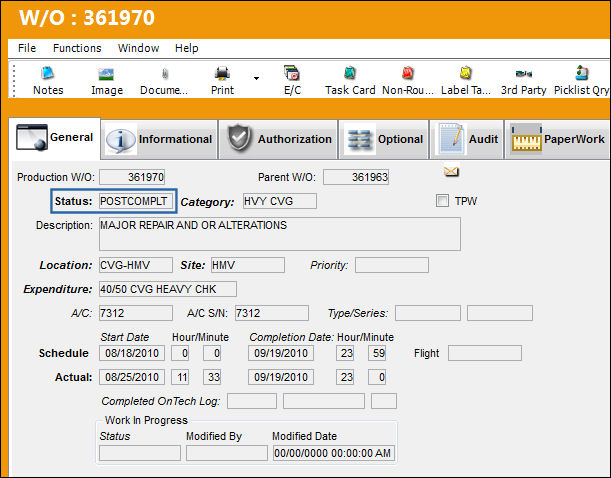
Task: Click Actual start minute 33
Action: (x=212, y=377)
